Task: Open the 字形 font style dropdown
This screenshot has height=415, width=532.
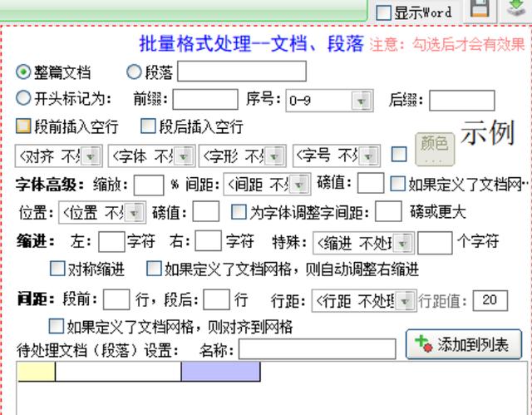Action: click(243, 156)
